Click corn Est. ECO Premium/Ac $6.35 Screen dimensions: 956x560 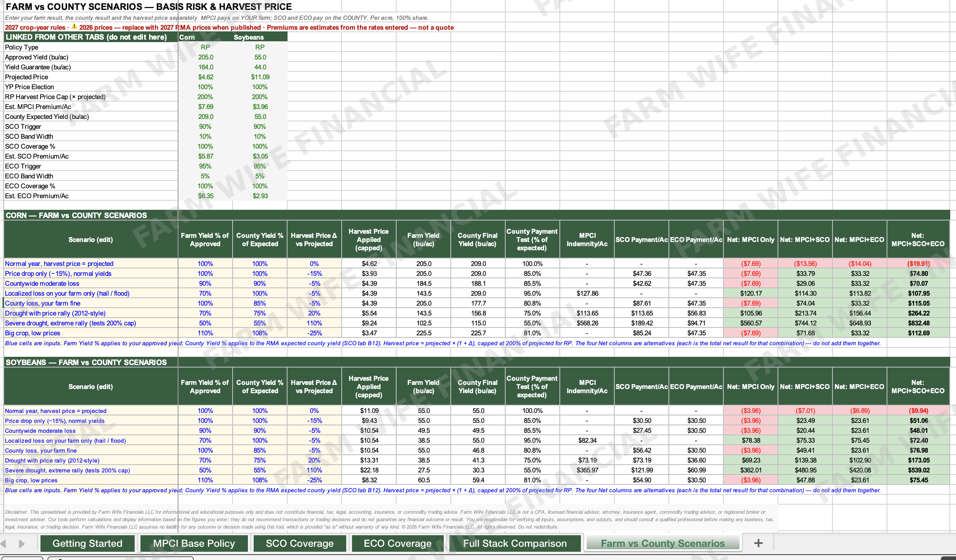[x=205, y=196]
